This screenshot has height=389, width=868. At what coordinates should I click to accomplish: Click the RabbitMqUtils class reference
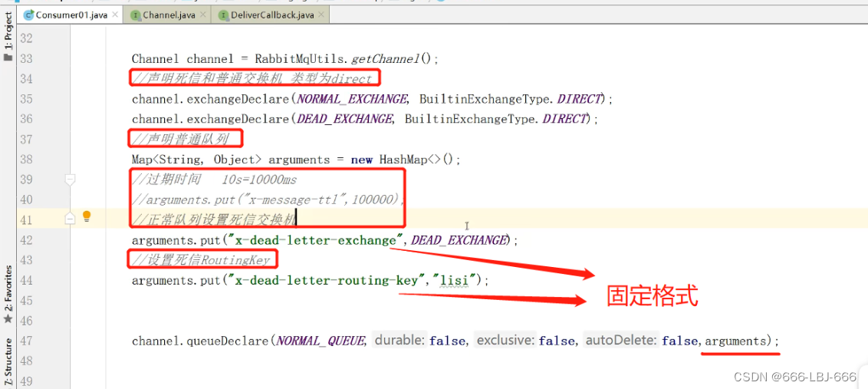click(x=300, y=59)
